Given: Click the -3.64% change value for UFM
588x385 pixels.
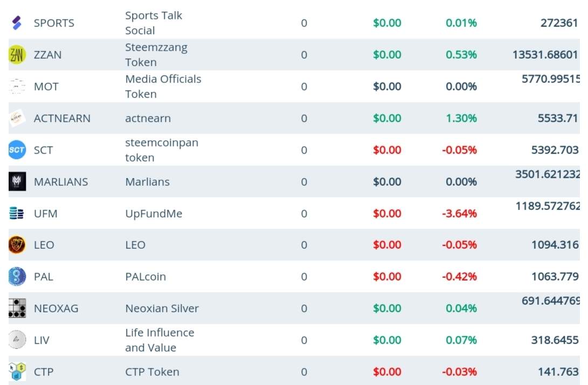Looking at the screenshot, I should pyautogui.click(x=459, y=214).
